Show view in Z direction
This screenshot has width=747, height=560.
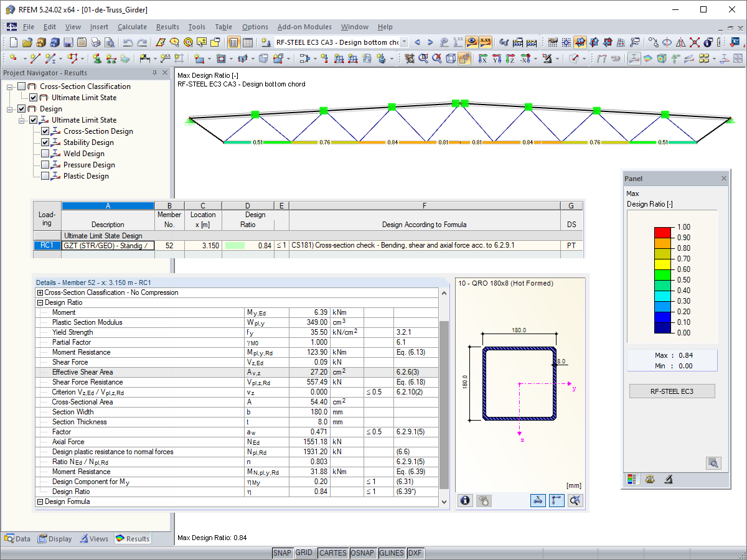[x=510, y=58]
